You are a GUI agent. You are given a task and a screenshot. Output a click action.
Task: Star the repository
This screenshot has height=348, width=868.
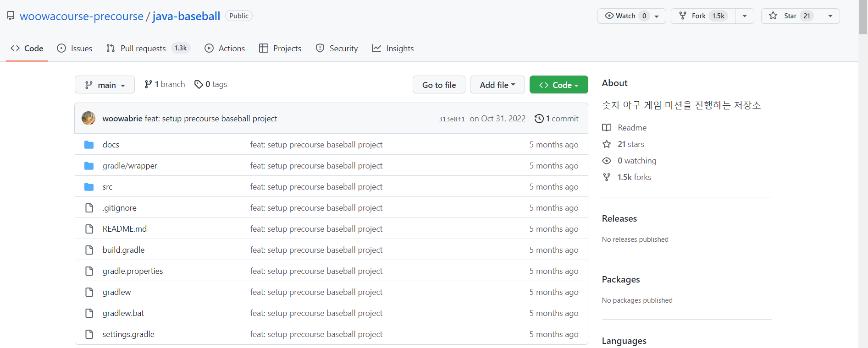coord(791,16)
